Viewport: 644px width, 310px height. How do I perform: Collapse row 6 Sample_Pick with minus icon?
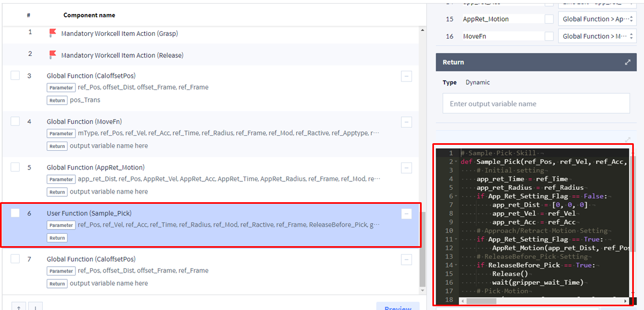[406, 214]
